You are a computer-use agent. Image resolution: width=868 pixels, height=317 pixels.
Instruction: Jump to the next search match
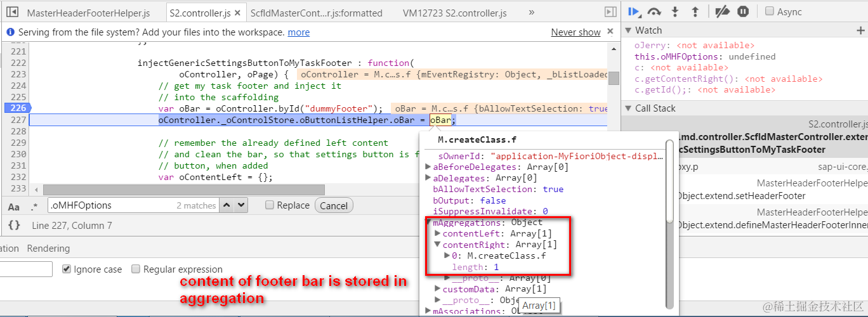[x=241, y=205]
